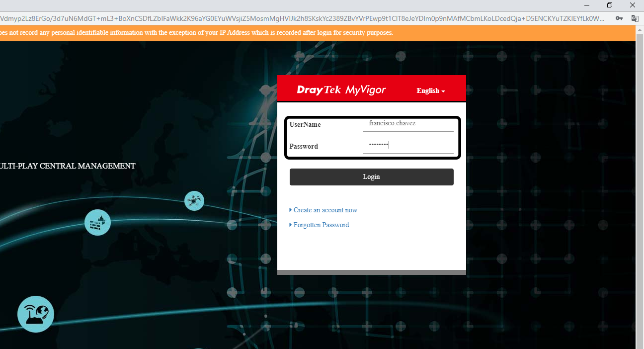
Task: Click the network hub node icon
Action: coord(194,201)
